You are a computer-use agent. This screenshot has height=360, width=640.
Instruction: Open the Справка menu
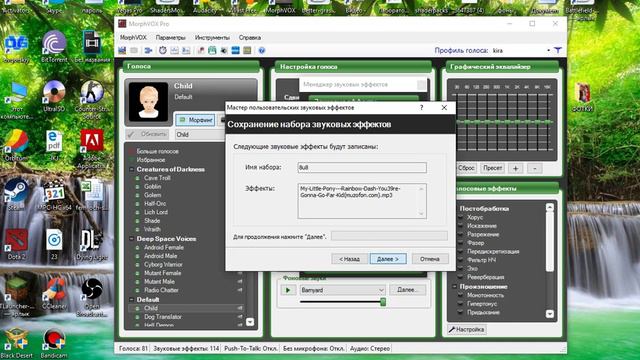coord(250,38)
